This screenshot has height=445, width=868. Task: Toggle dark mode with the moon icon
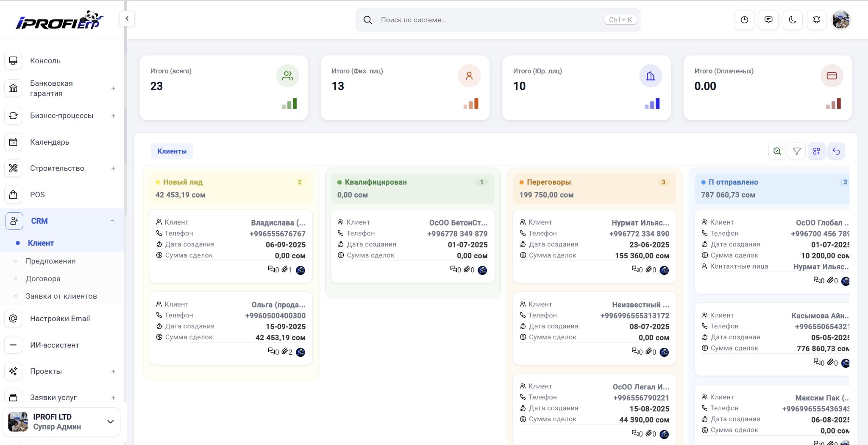(x=793, y=20)
